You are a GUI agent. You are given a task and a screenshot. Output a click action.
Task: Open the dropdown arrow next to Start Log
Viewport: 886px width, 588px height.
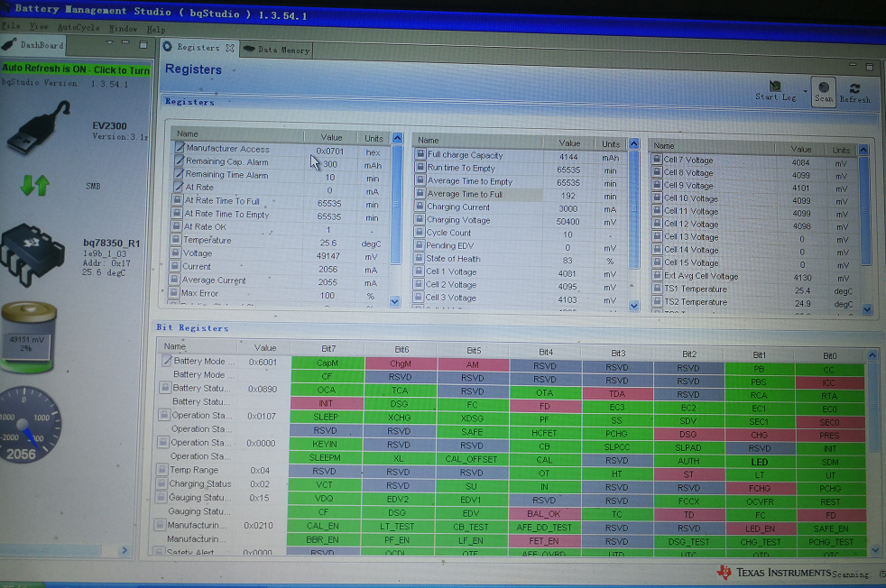coord(805,91)
